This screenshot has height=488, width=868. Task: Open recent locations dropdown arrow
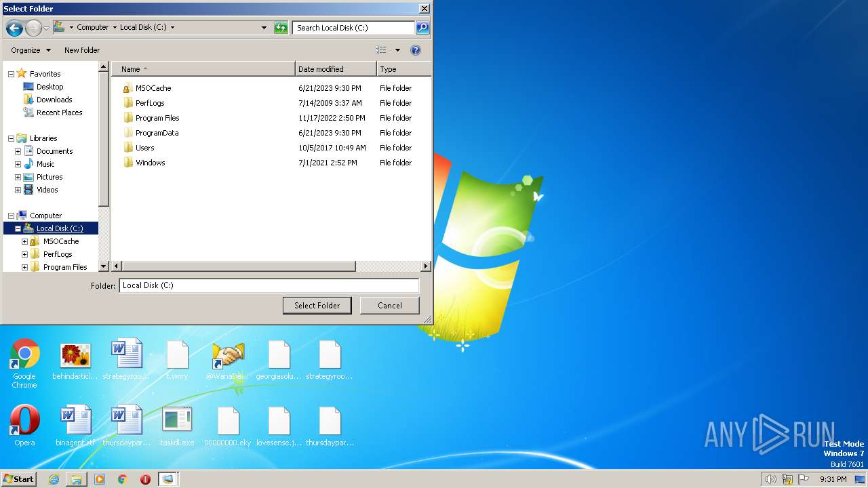(x=46, y=28)
